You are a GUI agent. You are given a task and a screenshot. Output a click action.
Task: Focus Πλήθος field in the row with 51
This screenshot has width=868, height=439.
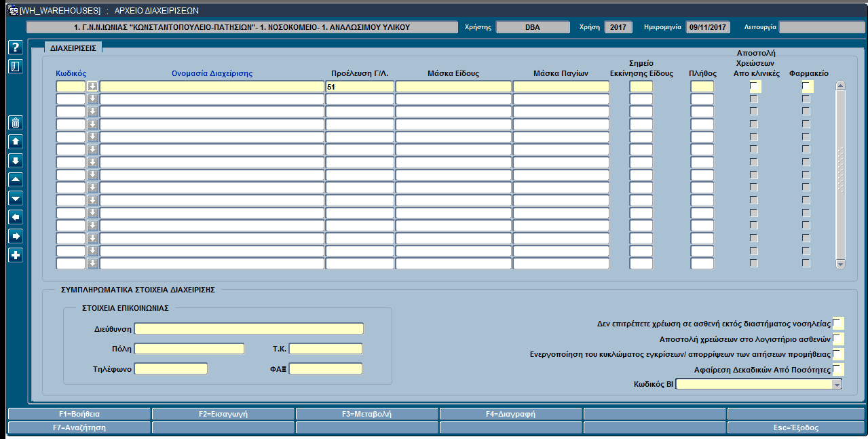702,87
